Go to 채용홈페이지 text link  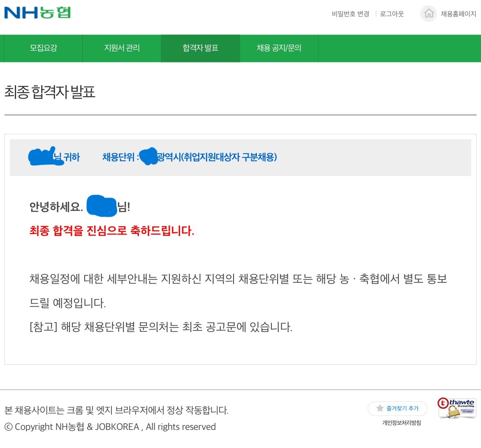[x=458, y=14]
